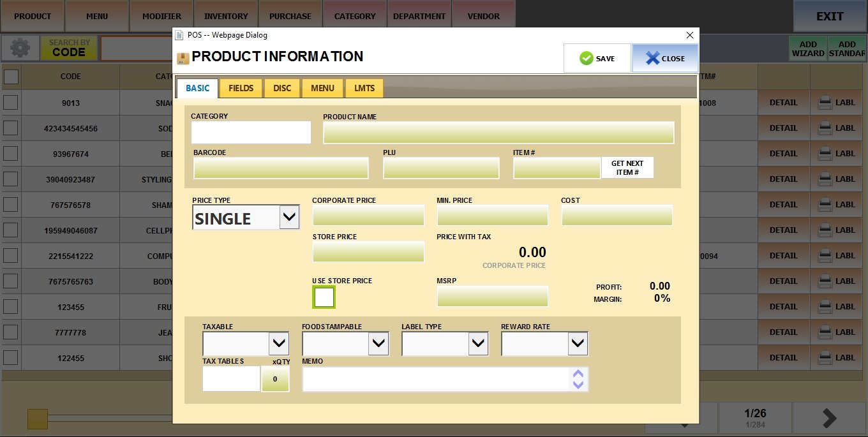Click the green checkmark Save icon
Image resolution: width=868 pixels, height=437 pixels.
pos(586,59)
